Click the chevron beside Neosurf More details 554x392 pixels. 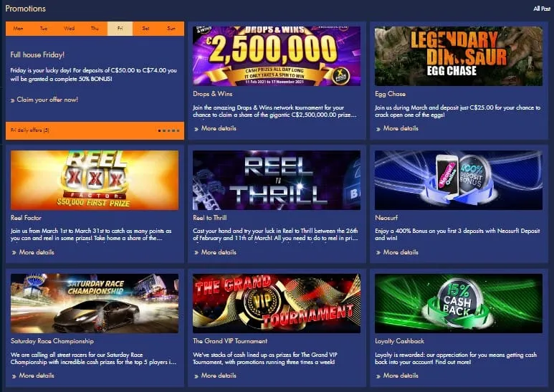point(378,252)
